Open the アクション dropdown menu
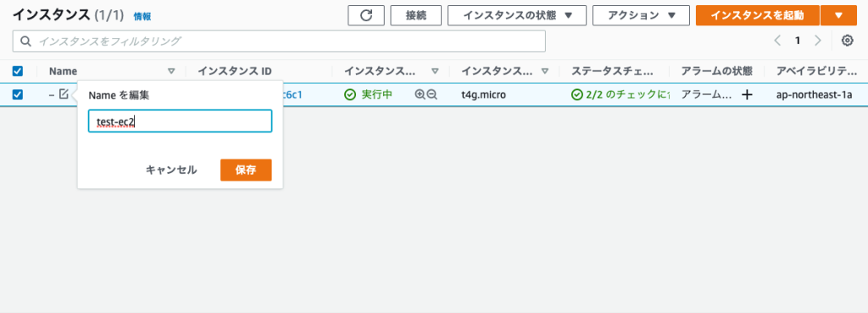868x313 pixels. (641, 15)
